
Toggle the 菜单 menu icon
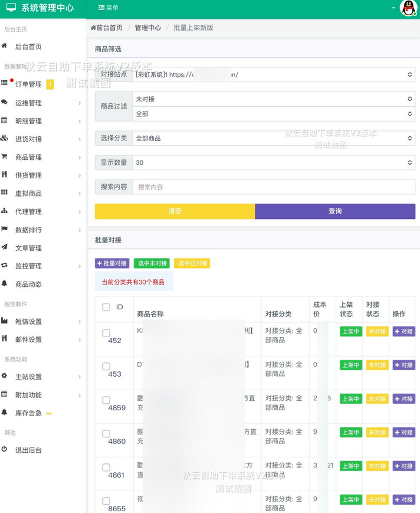(101, 8)
